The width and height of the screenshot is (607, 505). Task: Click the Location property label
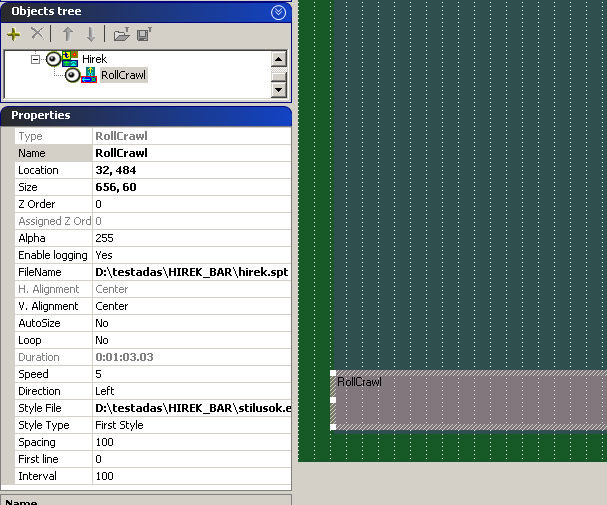[53, 170]
